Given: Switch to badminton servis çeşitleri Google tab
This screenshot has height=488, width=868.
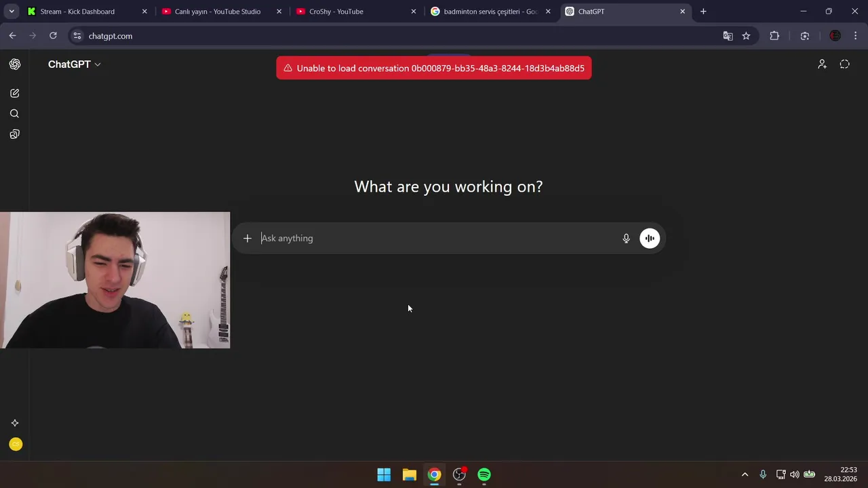Looking at the screenshot, I should (x=490, y=12).
